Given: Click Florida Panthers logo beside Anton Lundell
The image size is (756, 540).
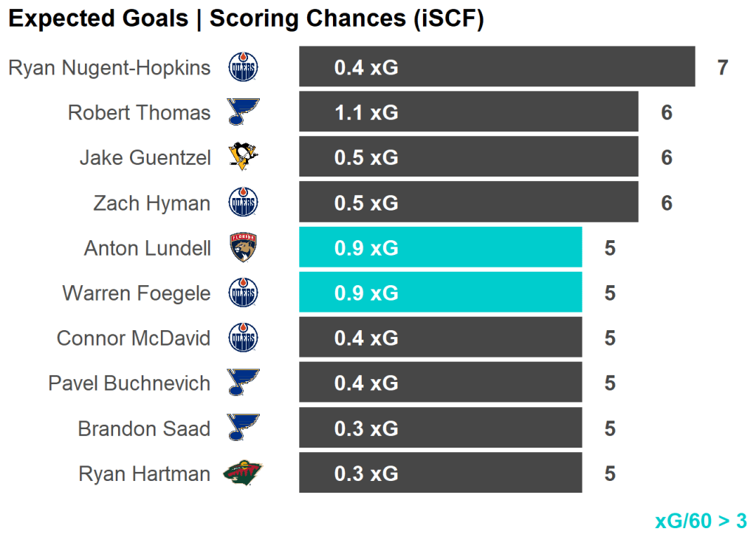Looking at the screenshot, I should (x=244, y=248).
